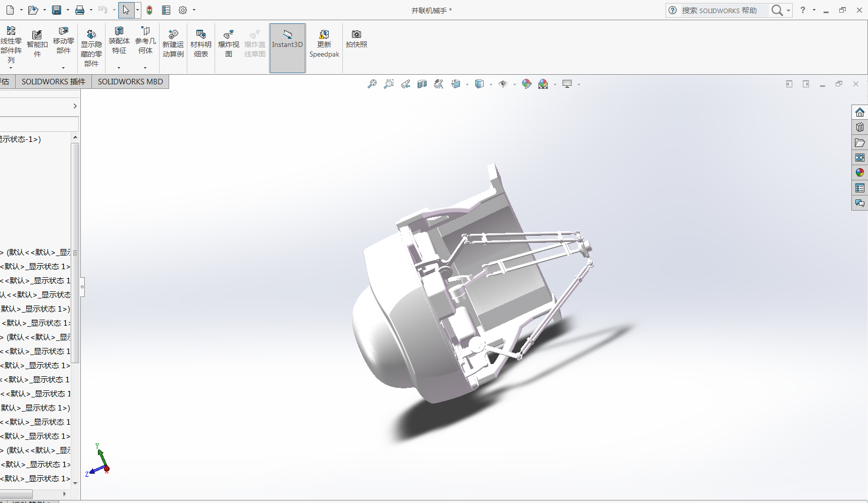Expand the 线性零部件阵列 dropdown arrow
868x503 pixels.
[x=11, y=68]
